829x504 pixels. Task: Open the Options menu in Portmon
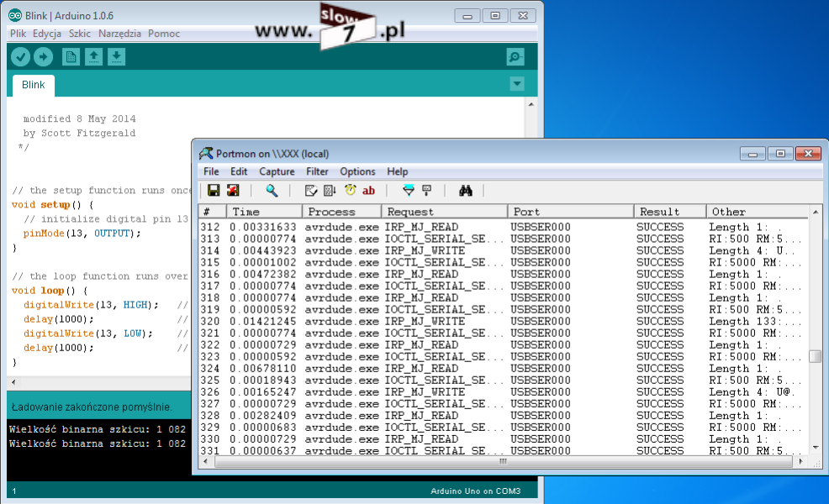coord(357,171)
